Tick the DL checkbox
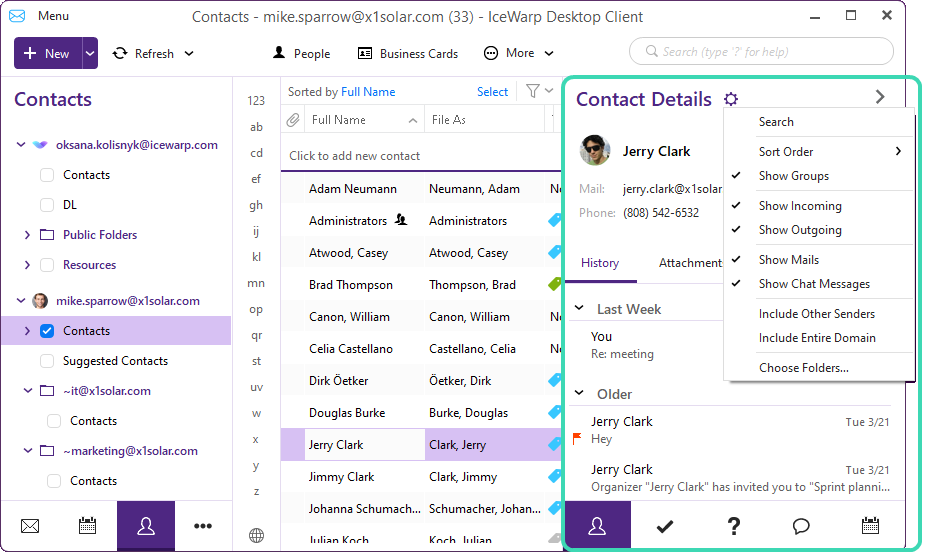 47,205
